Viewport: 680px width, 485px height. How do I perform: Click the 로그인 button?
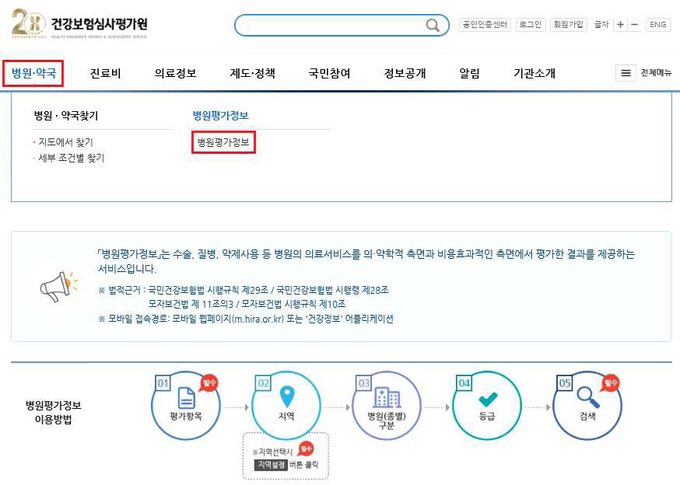click(x=530, y=25)
